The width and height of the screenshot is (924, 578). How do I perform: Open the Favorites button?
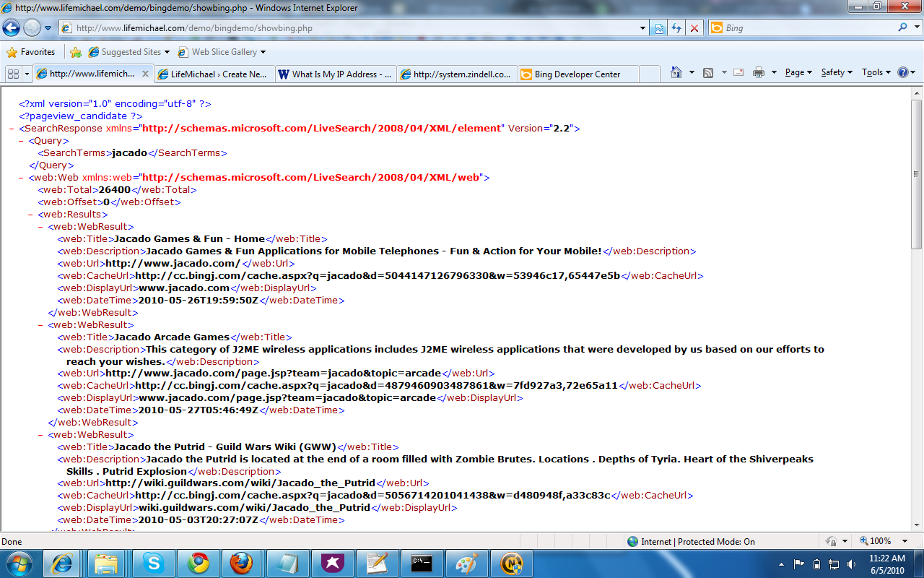click(31, 52)
